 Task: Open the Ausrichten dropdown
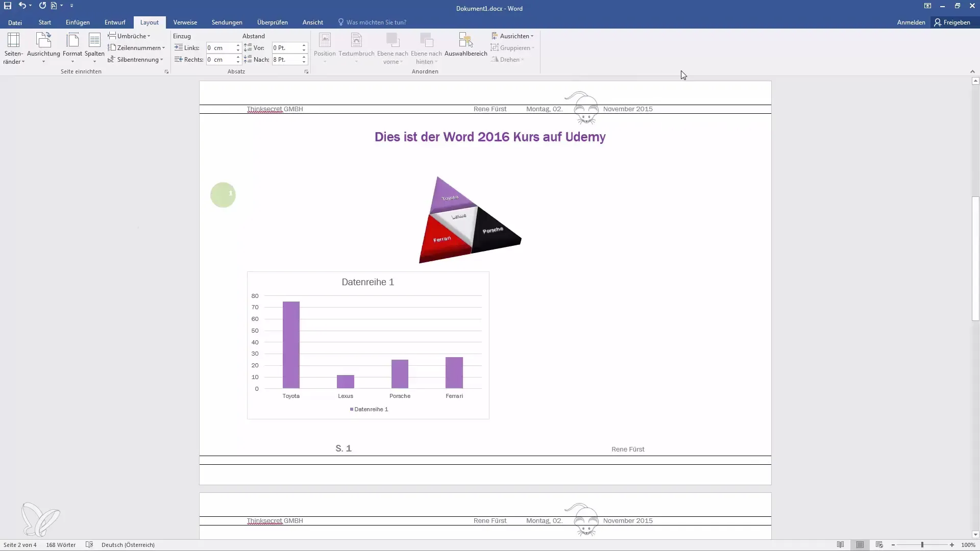click(x=512, y=36)
